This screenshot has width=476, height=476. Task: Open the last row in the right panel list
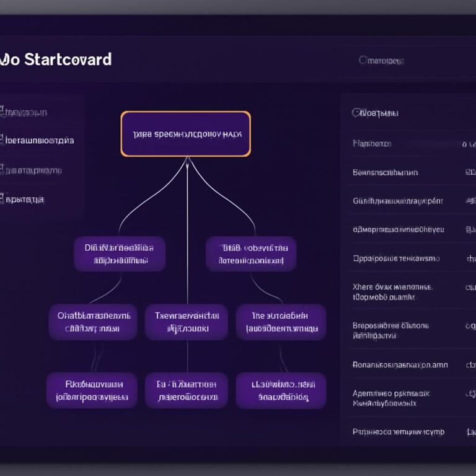pos(413,431)
